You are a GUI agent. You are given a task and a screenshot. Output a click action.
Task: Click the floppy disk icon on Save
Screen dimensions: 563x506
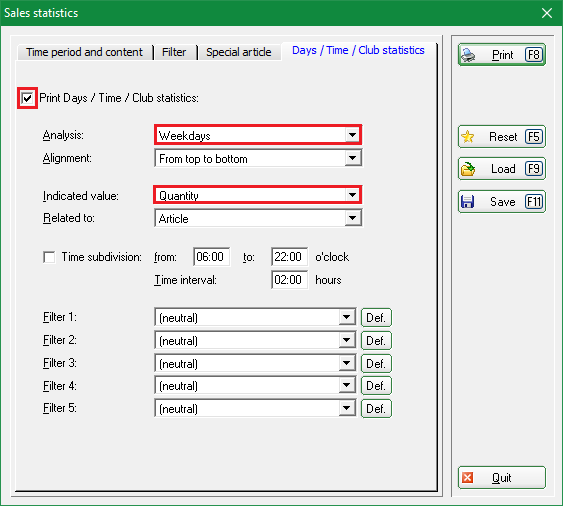(x=467, y=201)
